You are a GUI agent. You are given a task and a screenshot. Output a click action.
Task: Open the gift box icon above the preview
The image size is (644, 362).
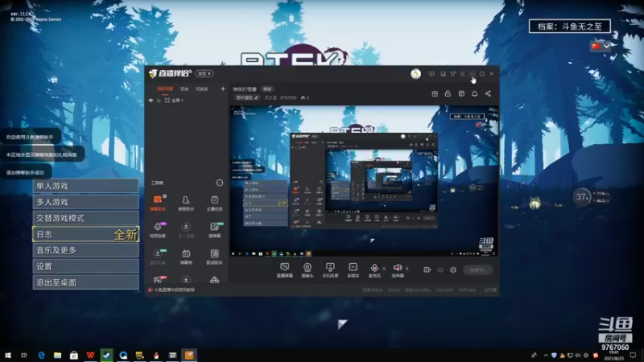click(x=435, y=93)
